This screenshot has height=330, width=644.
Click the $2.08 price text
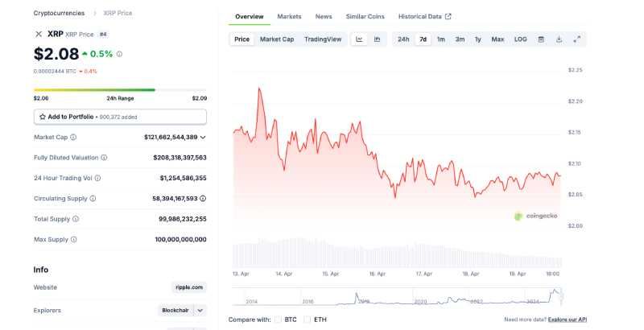click(56, 54)
